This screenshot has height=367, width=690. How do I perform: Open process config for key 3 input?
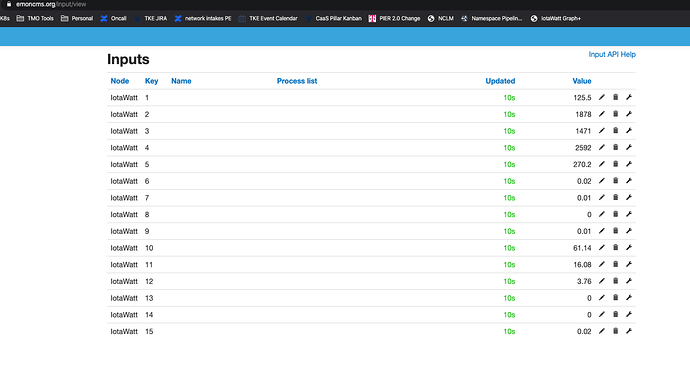pyautogui.click(x=629, y=131)
